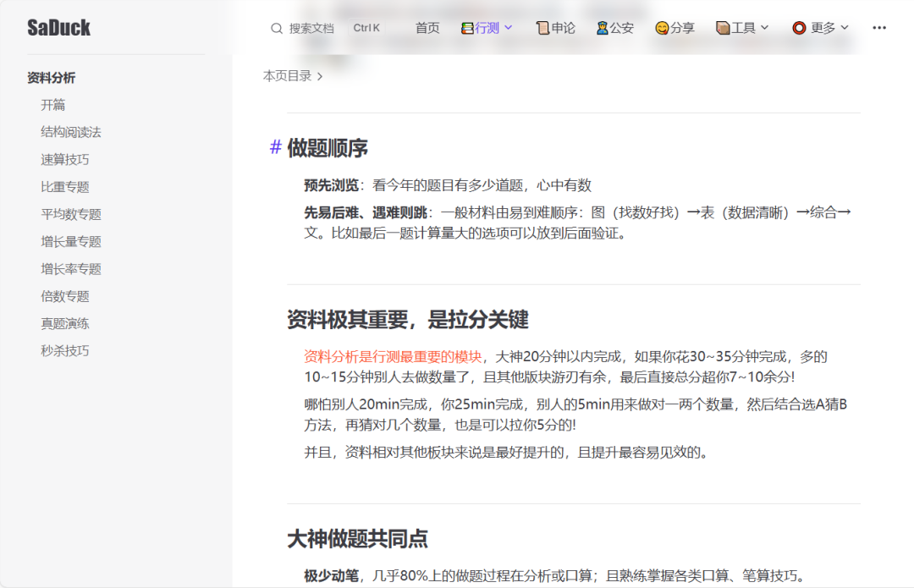
Task: Click the 更多 red circle icon
Action: (799, 28)
